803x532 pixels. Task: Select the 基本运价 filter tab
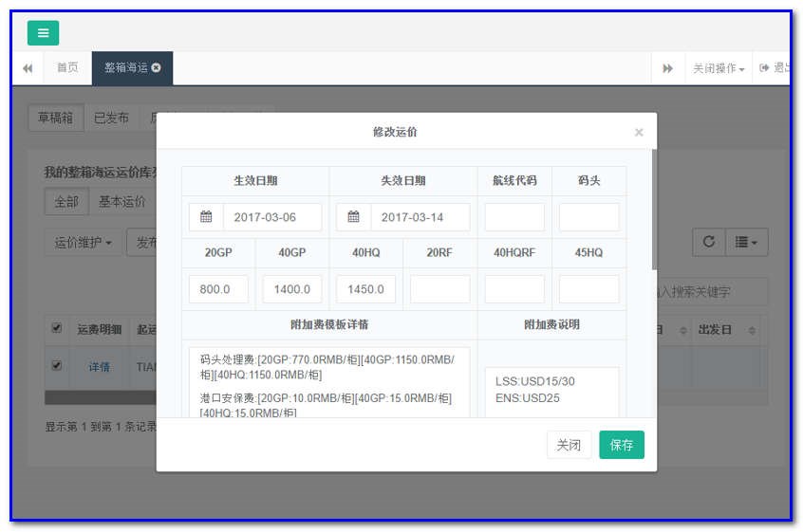click(121, 202)
